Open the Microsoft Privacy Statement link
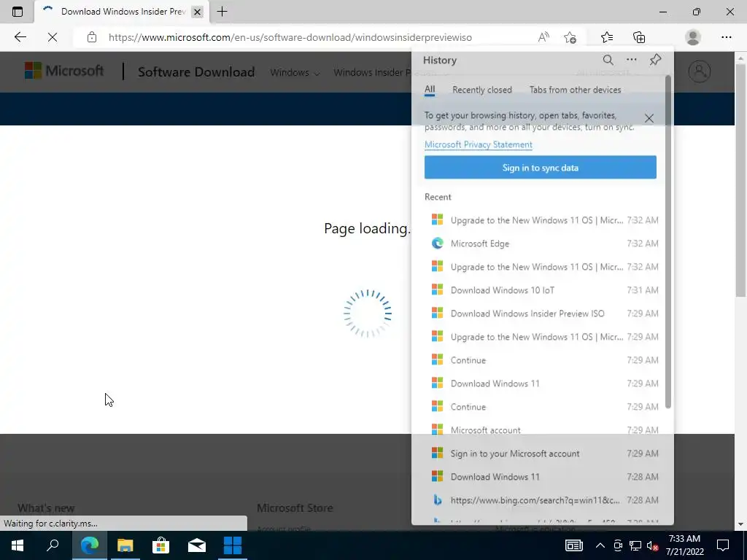This screenshot has width=747, height=560. pyautogui.click(x=479, y=145)
